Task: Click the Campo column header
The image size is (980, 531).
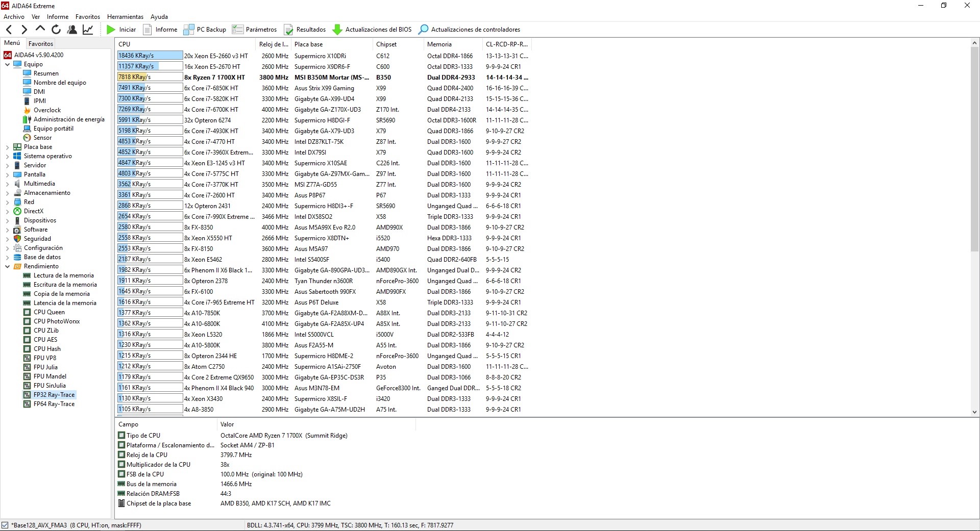Action: coord(166,424)
